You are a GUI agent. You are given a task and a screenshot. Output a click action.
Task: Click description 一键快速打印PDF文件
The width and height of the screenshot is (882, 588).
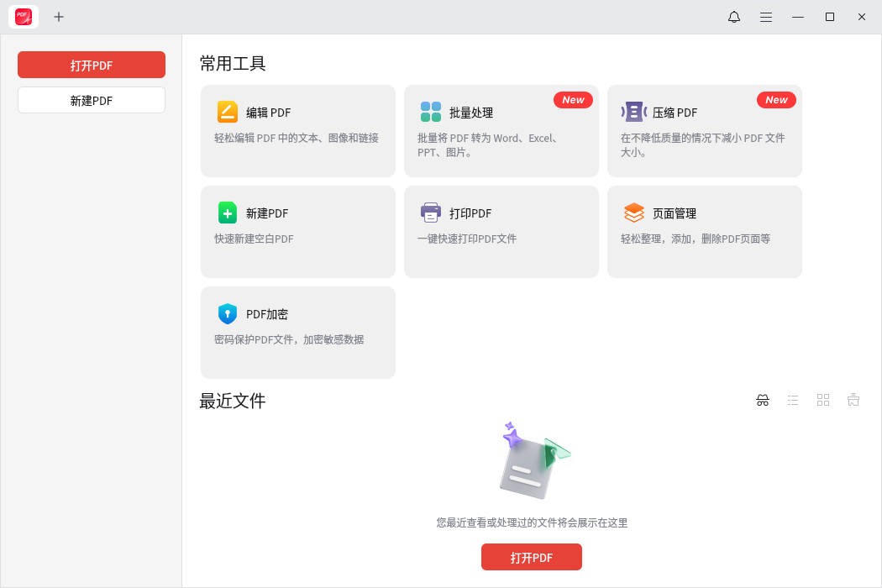click(x=467, y=239)
